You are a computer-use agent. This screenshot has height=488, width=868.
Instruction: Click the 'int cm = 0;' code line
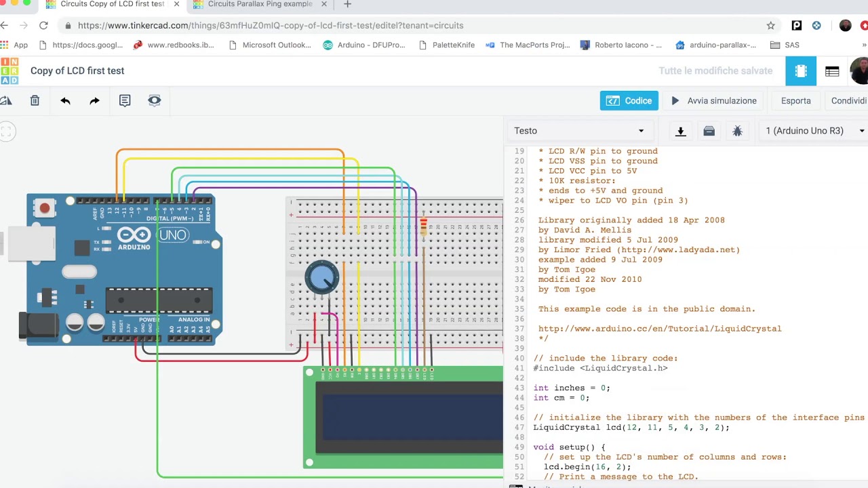click(561, 398)
